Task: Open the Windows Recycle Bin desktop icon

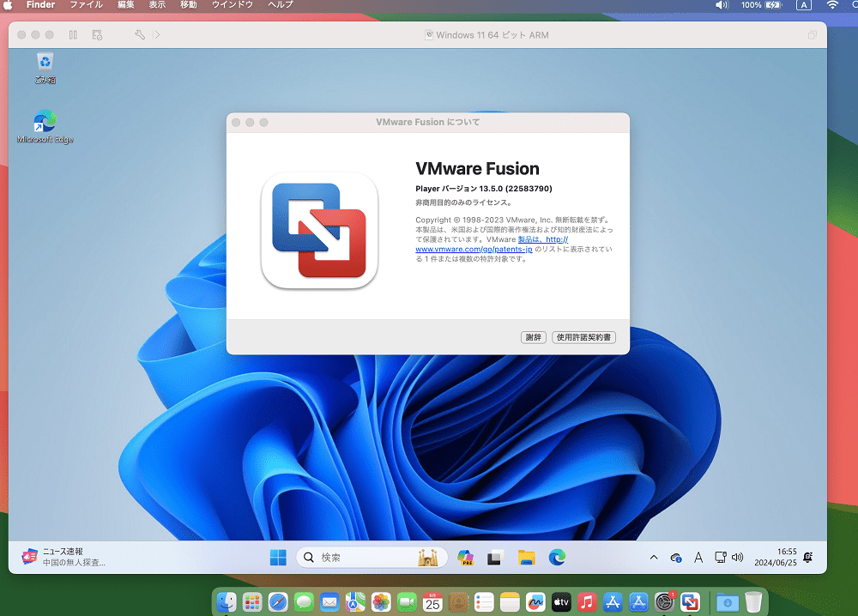Action: tap(45, 68)
